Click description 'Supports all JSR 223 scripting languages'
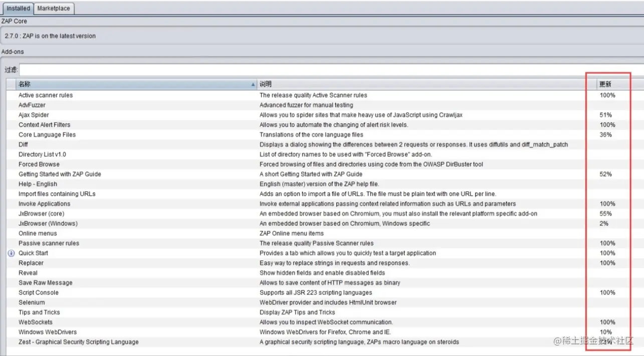The image size is (644, 356). (316, 293)
